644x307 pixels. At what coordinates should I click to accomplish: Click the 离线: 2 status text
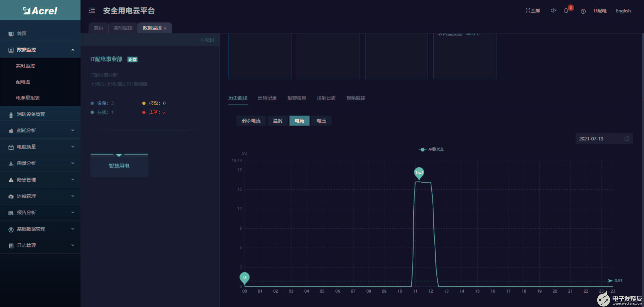(x=157, y=112)
